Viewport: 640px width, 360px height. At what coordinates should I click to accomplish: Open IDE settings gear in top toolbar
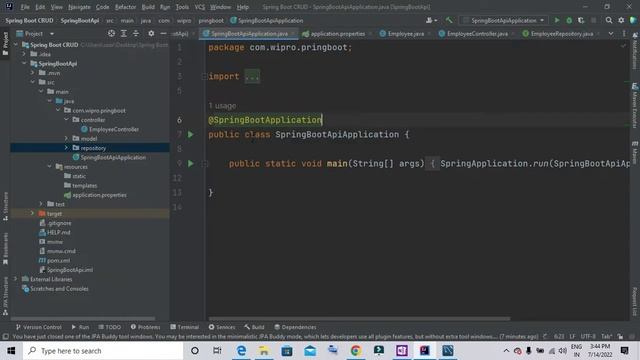click(621, 20)
